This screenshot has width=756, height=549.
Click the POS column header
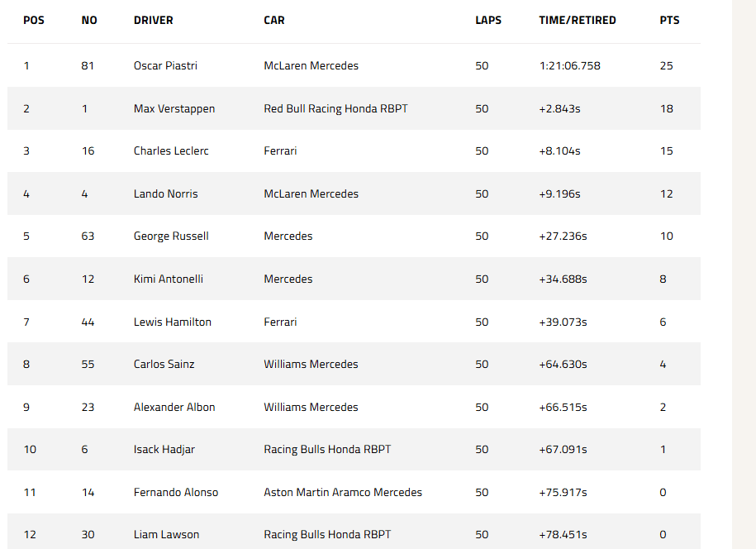tap(34, 21)
